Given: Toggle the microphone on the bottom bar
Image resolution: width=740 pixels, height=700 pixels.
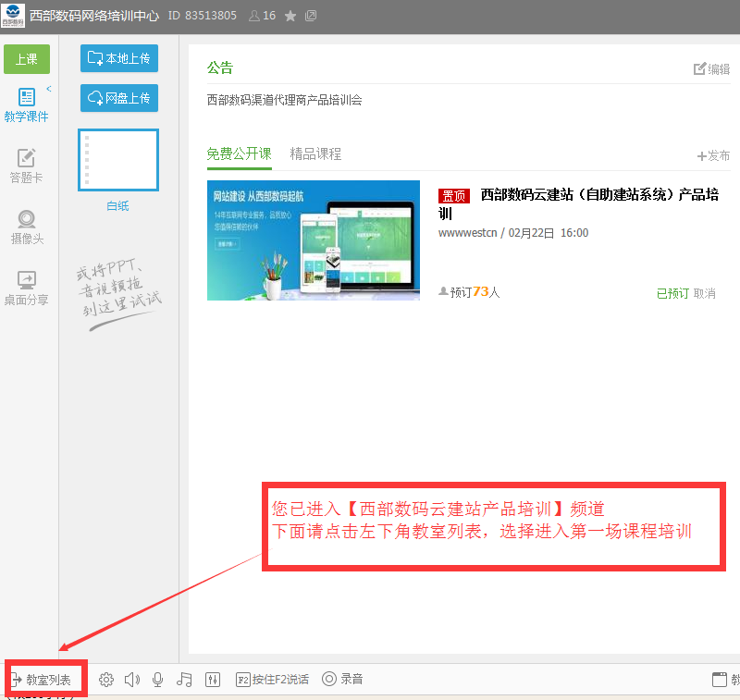Looking at the screenshot, I should (x=157, y=678).
